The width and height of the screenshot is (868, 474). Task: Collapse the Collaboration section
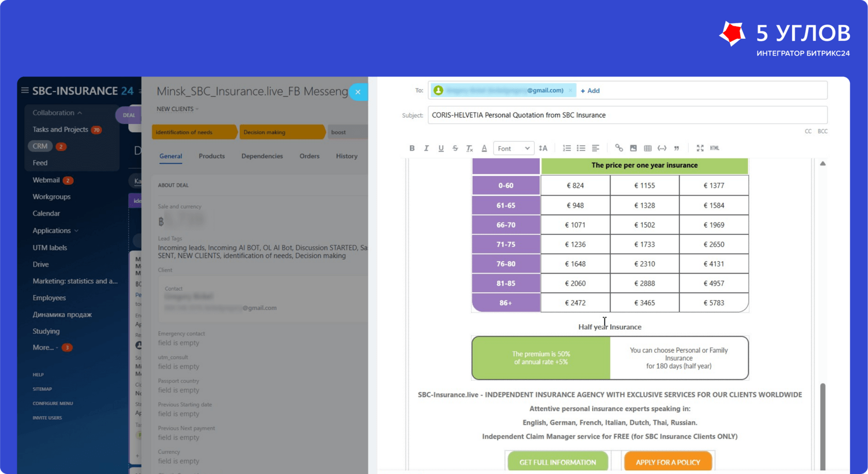[57, 113]
